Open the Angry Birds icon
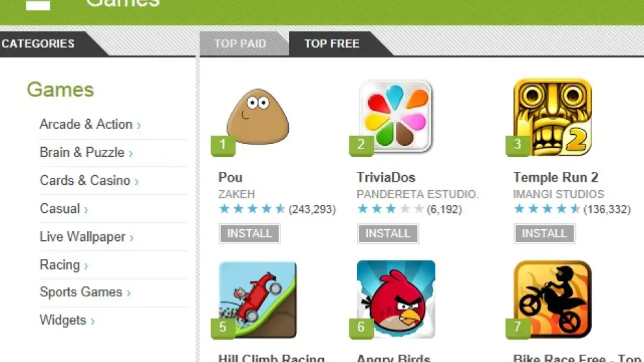This screenshot has width=644, height=362. (x=396, y=299)
